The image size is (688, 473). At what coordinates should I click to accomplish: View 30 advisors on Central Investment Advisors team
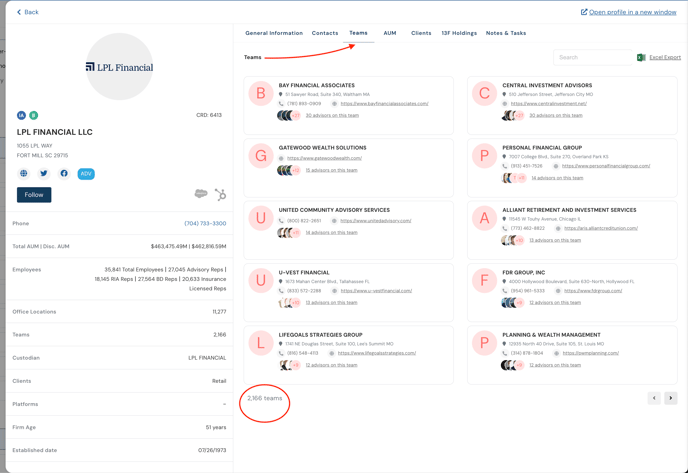556,115
